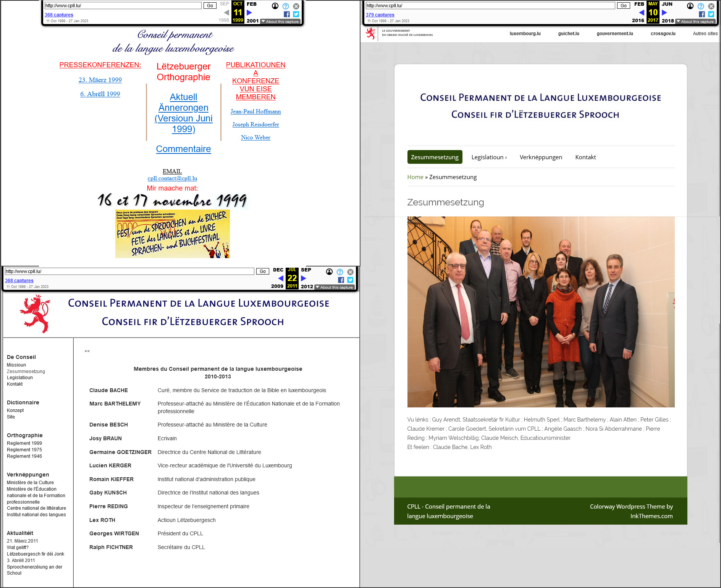The height and width of the screenshot is (588, 721).
Task: Open Joseph Reisdoerfer publication link
Action: pyautogui.click(x=255, y=124)
